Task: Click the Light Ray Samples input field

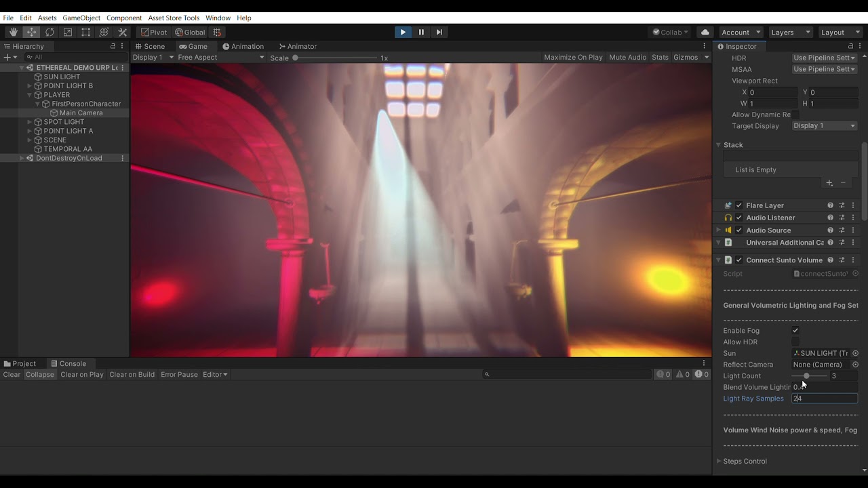Action: click(x=825, y=399)
